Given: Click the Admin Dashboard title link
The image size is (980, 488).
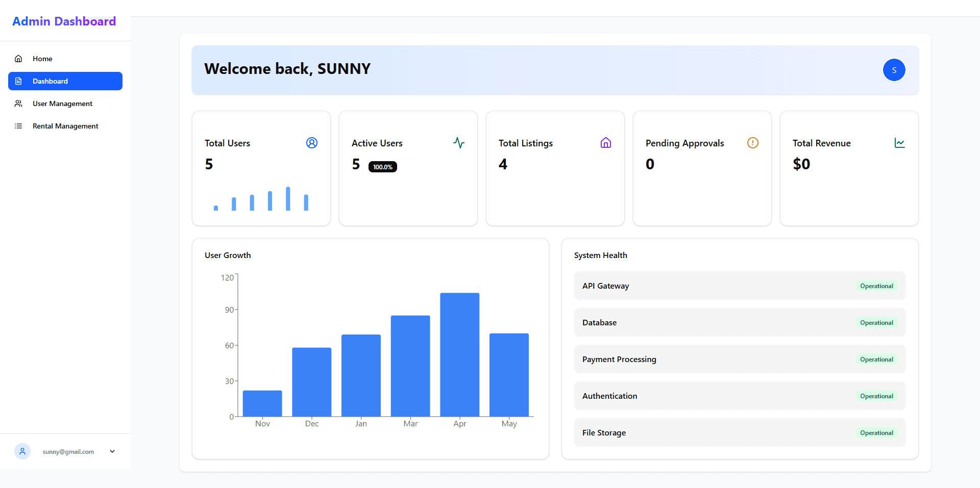Looking at the screenshot, I should tap(64, 21).
